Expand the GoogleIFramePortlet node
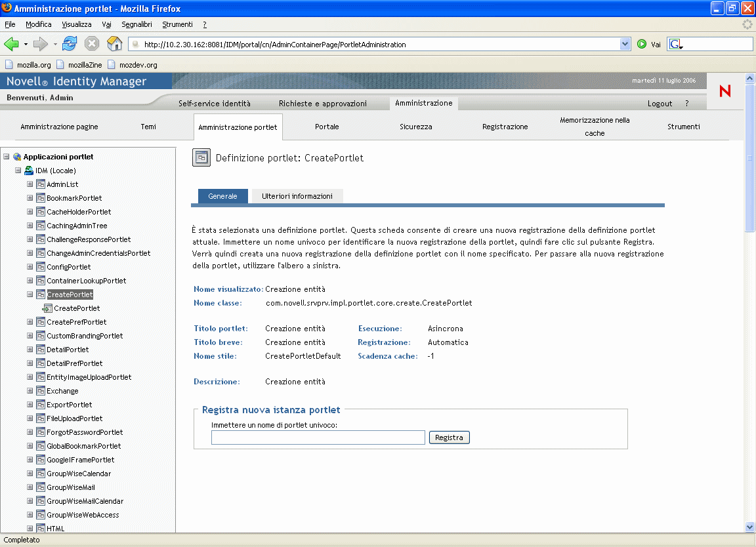756x547 pixels. coord(30,460)
